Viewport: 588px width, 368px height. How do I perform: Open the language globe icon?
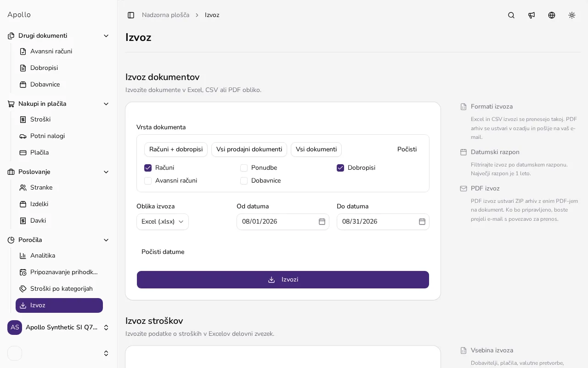(x=552, y=15)
